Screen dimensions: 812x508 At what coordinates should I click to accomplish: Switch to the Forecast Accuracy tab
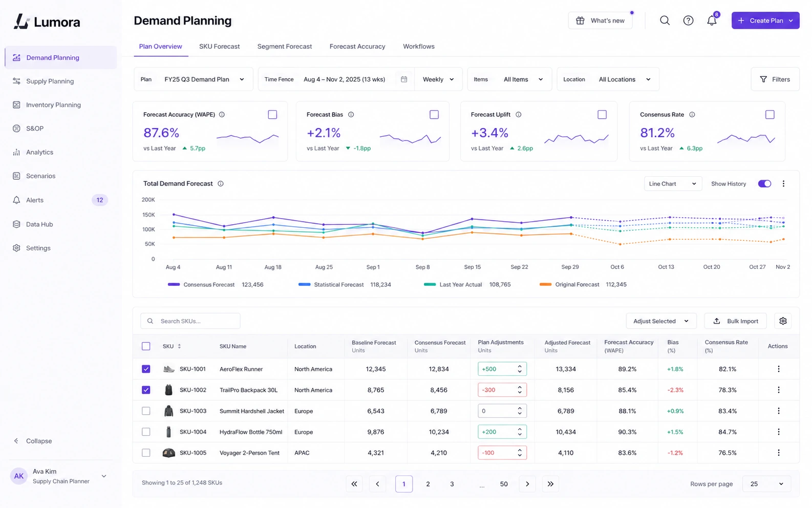pyautogui.click(x=357, y=47)
